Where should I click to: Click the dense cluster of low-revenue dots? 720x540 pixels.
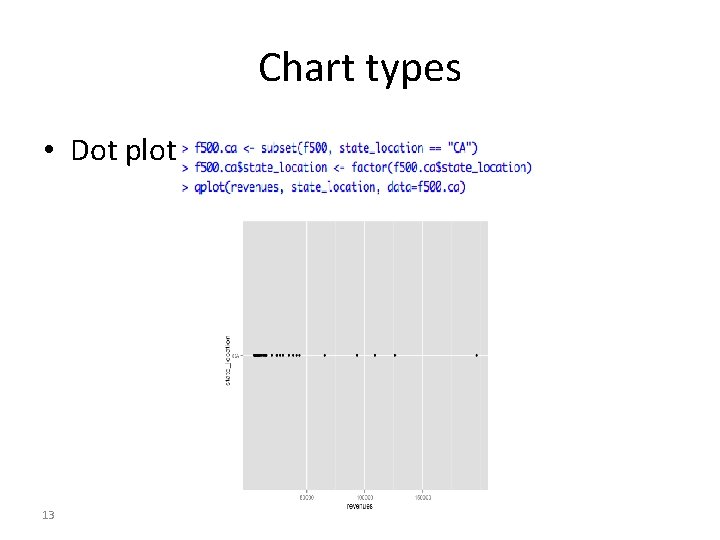tap(260, 355)
